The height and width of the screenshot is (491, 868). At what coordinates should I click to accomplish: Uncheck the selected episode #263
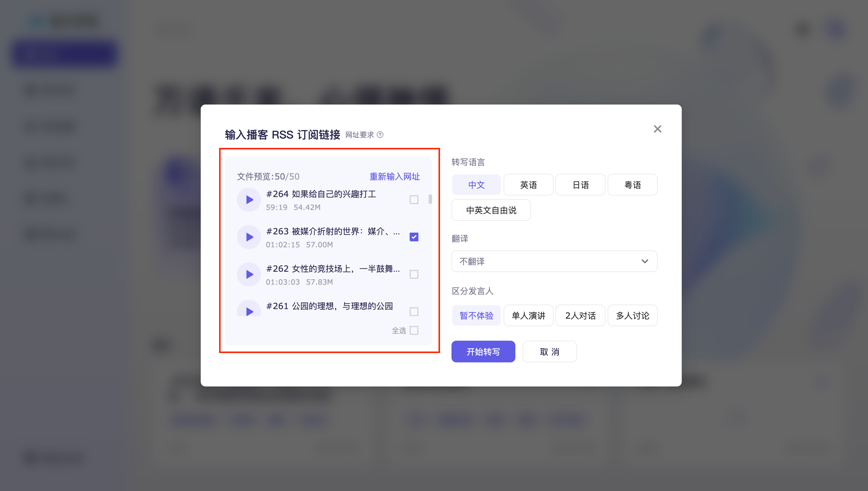coord(414,237)
